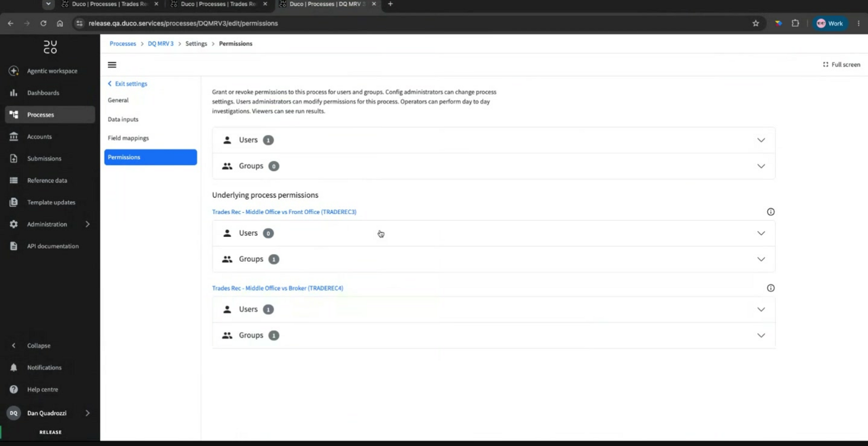Expand TRADEREC4 Groups chevron

(x=761, y=335)
